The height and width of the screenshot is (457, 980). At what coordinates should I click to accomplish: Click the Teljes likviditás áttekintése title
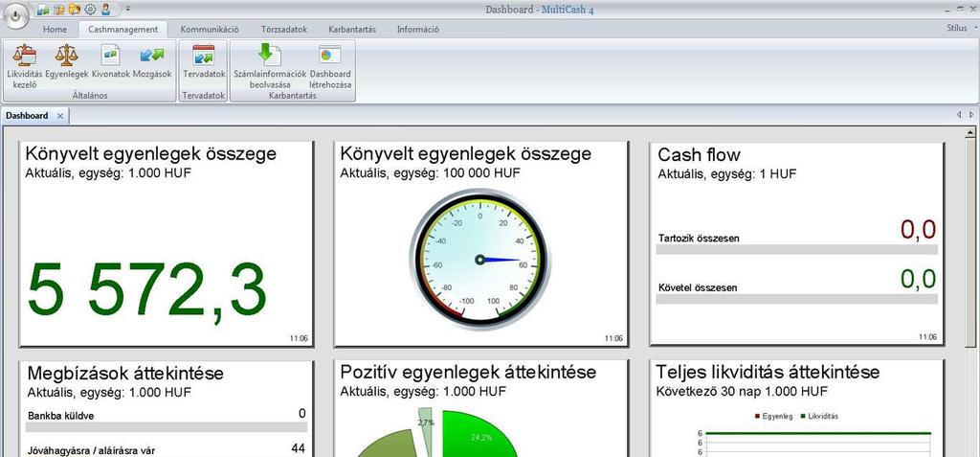point(768,372)
